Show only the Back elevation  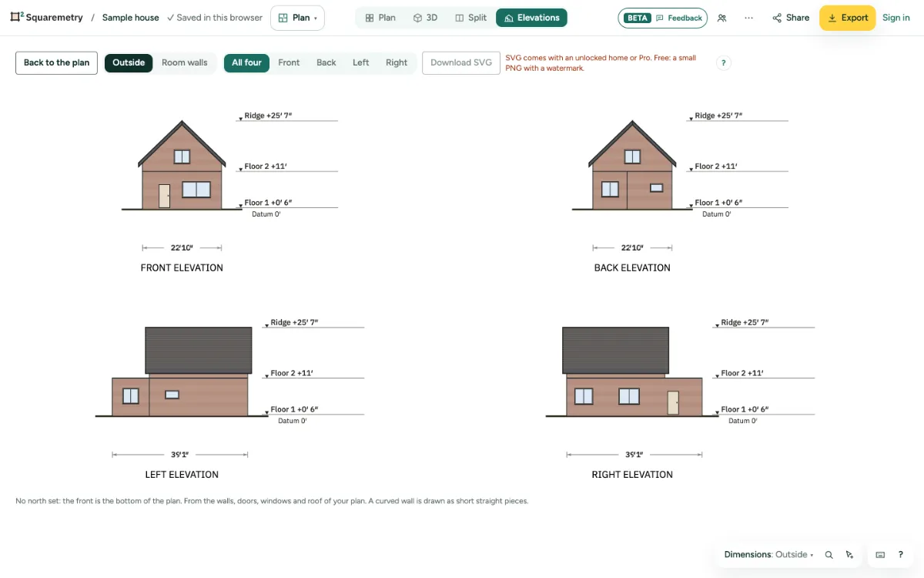326,63
